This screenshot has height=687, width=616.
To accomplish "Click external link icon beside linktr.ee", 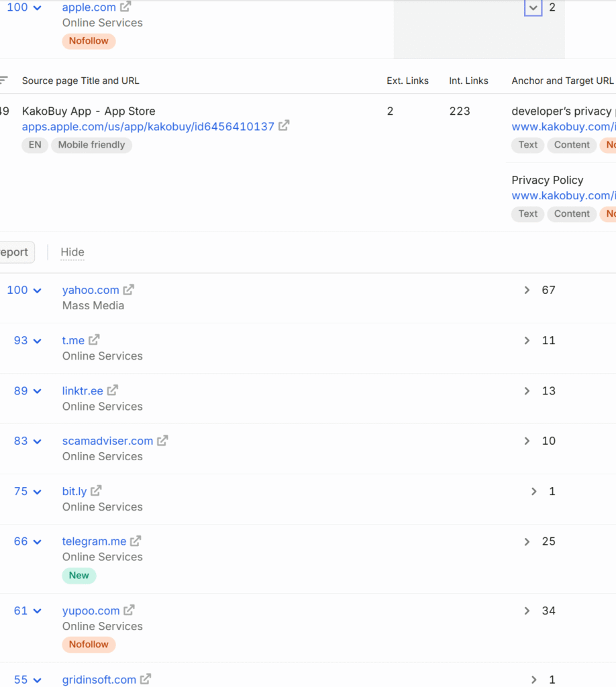I will (x=113, y=390).
